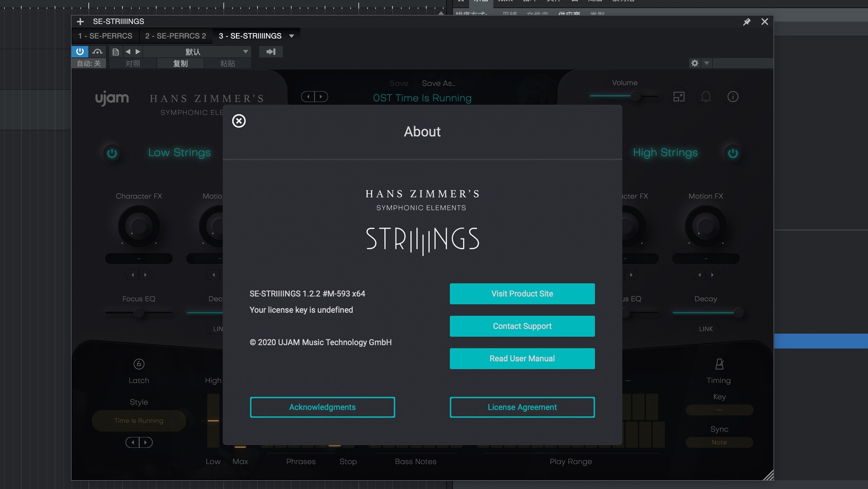Click the version text SE-STRIIIINGS 1.2.2

[x=307, y=294]
